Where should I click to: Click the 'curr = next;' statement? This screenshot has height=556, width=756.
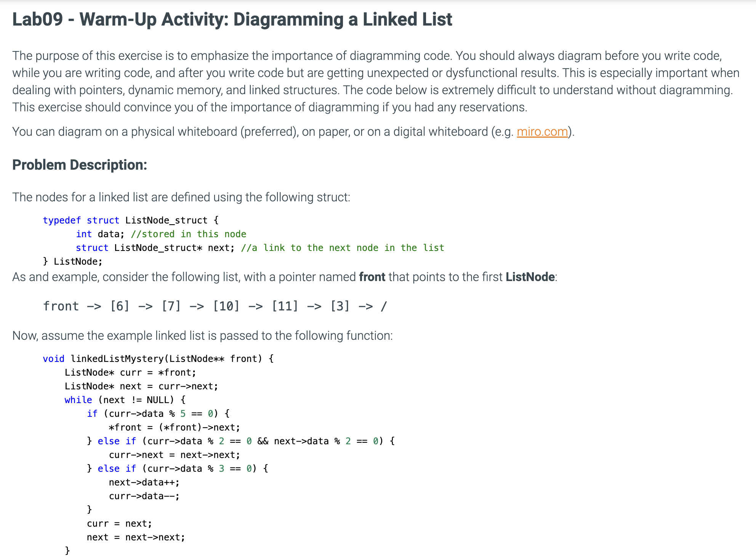tap(119, 524)
